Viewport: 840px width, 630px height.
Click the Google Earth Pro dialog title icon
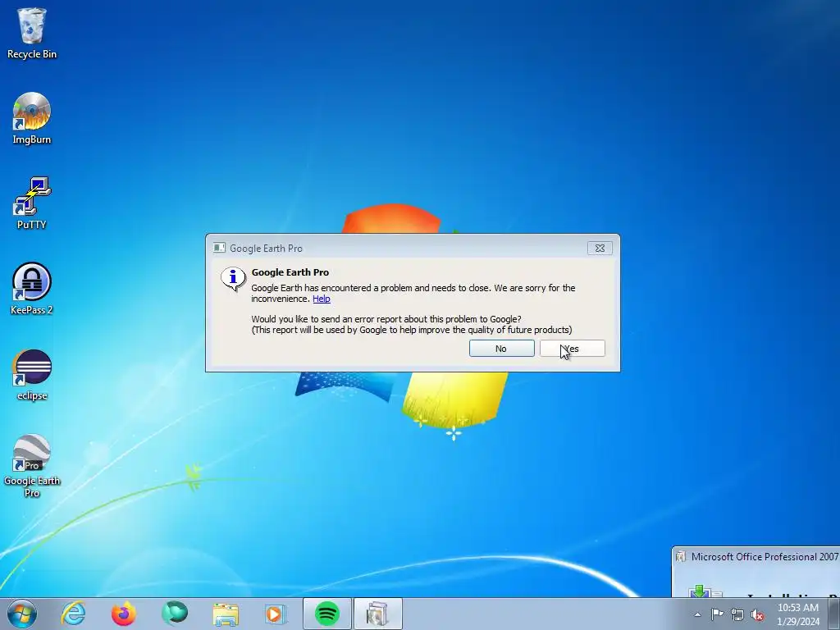[x=219, y=248]
